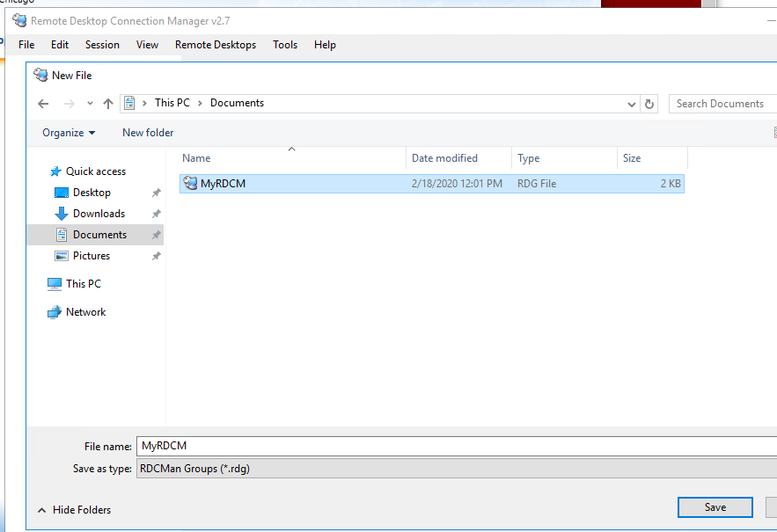Open the Organize dropdown

(68, 132)
